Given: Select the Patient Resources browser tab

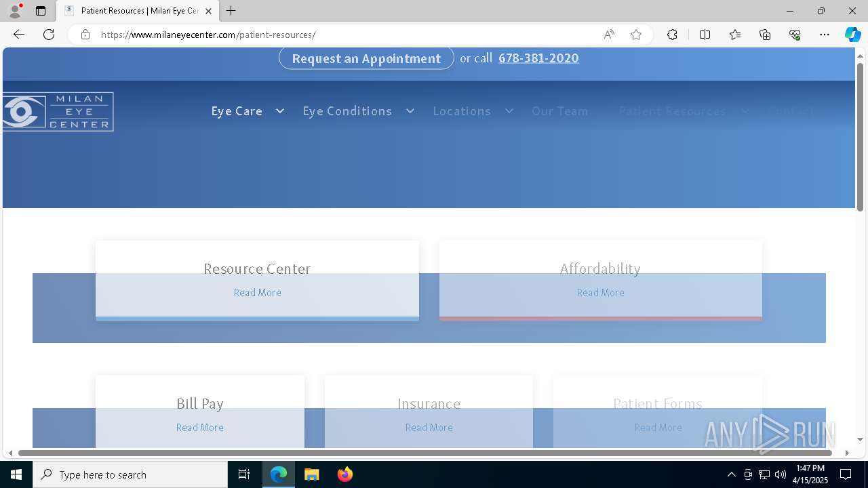Looking at the screenshot, I should (138, 11).
